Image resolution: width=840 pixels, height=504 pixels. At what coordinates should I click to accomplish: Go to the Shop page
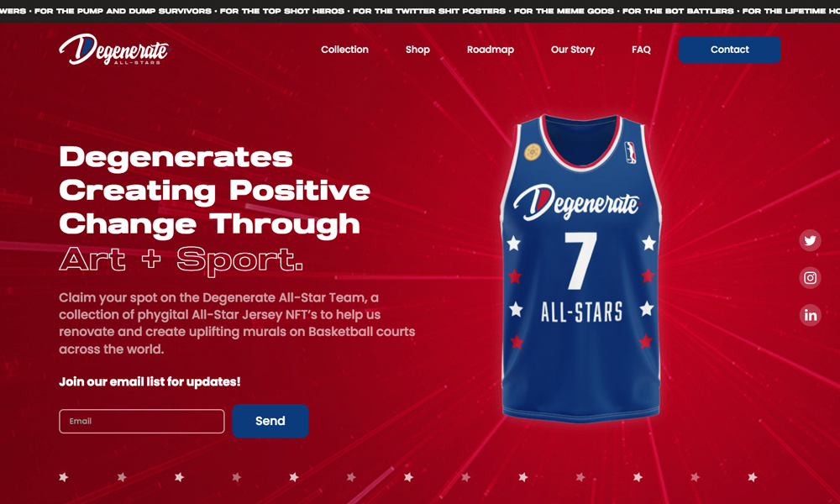pos(417,50)
